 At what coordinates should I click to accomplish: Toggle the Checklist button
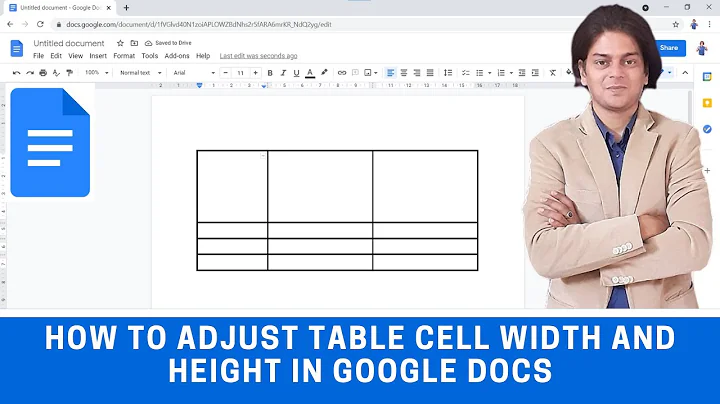[466, 73]
